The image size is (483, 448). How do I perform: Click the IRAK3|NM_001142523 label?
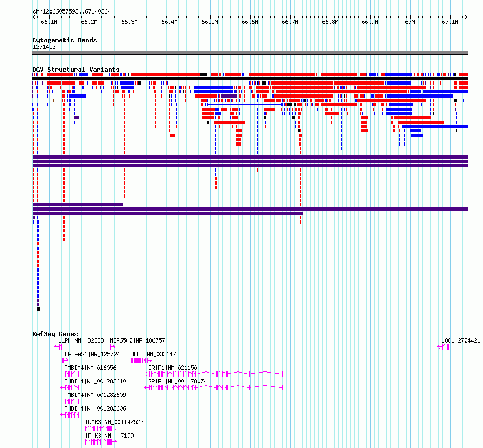click(115, 422)
